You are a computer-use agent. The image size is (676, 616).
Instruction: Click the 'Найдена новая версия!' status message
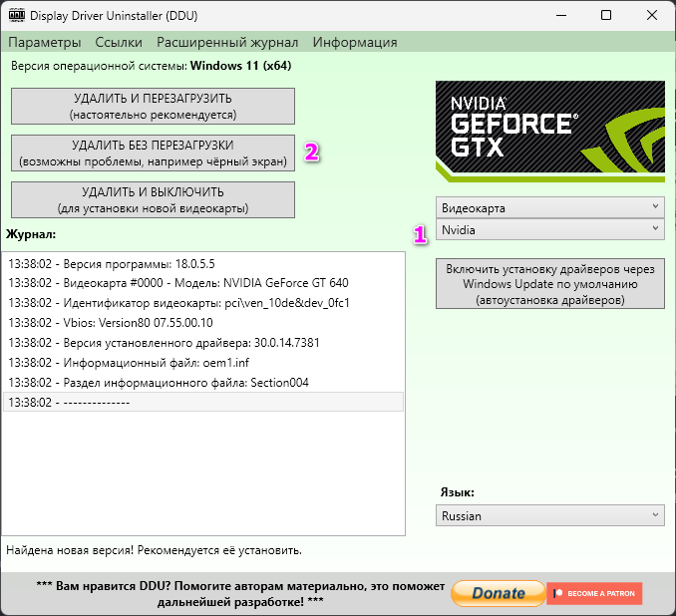[154, 550]
